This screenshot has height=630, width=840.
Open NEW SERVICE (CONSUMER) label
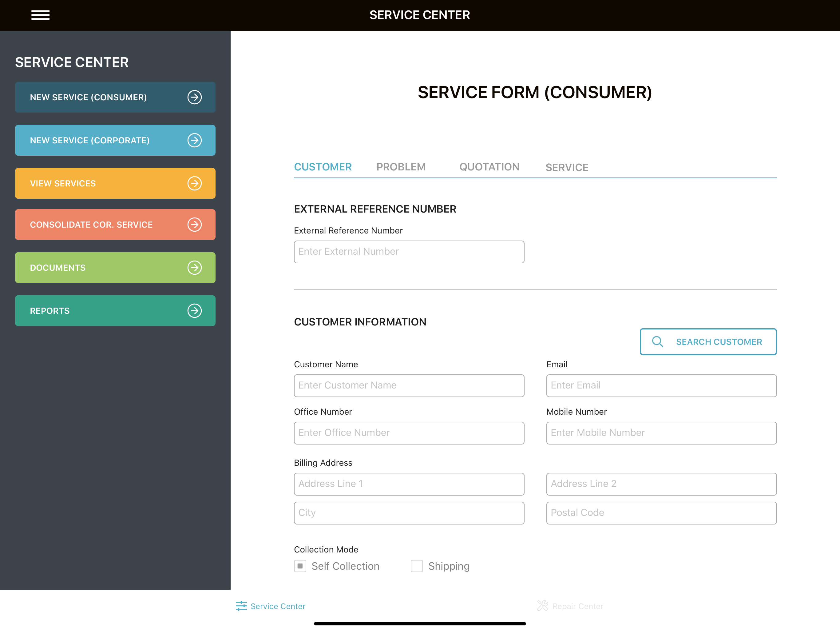click(88, 97)
